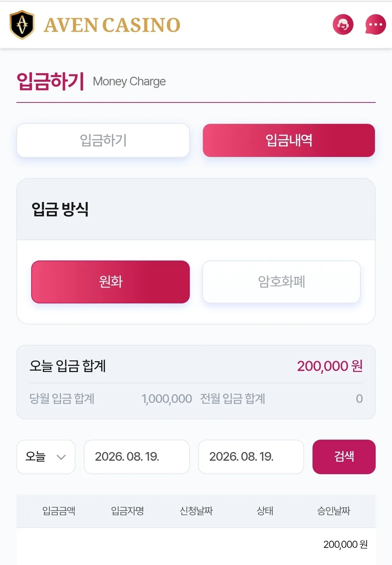Open the 오늘 period dropdown
The image size is (392, 565).
pos(46,457)
